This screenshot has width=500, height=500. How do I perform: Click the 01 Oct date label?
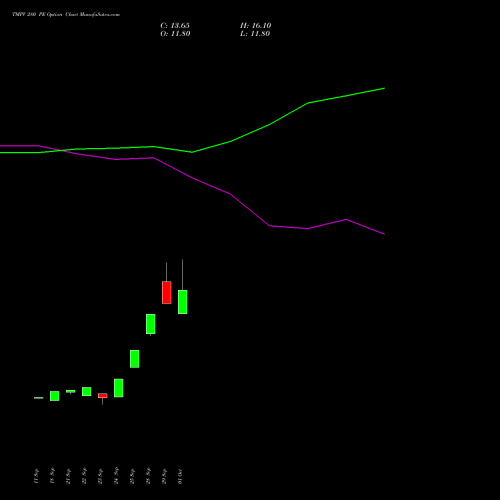pyautogui.click(x=180, y=476)
